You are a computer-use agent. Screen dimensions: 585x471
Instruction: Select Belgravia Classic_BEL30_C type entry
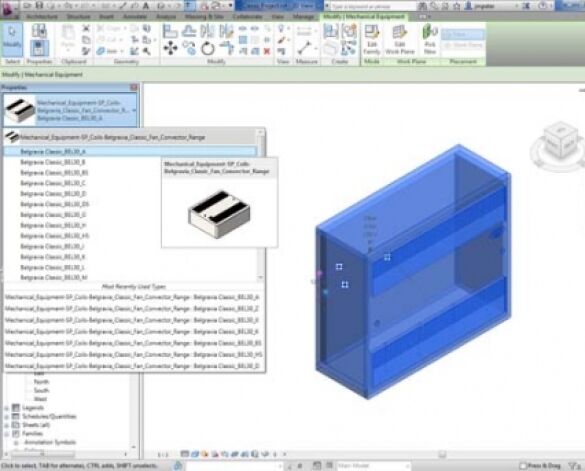click(x=53, y=183)
